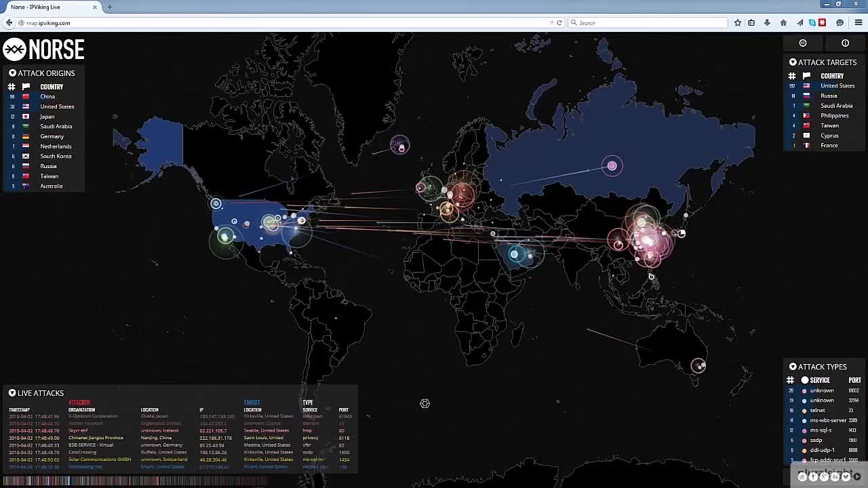Collapse the Attack Targets panel
Screen dimensions: 868x488
pyautogui.click(x=793, y=62)
